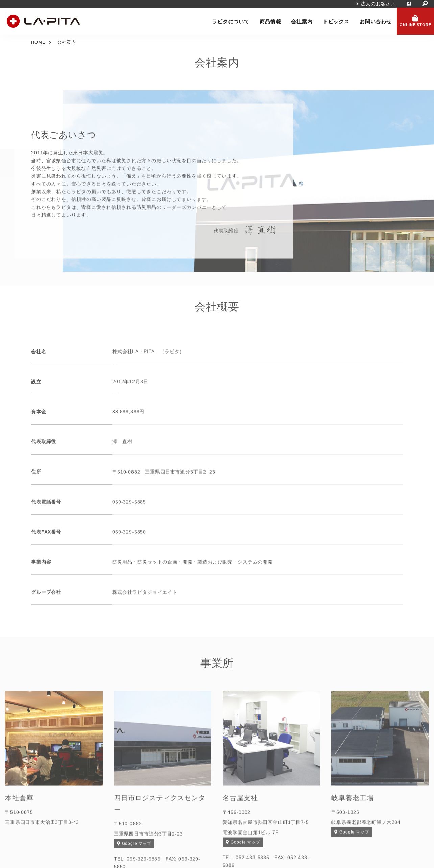Open the Google map for 岐阜養老工場
Viewport: 434px width, 868px height.
(x=352, y=832)
